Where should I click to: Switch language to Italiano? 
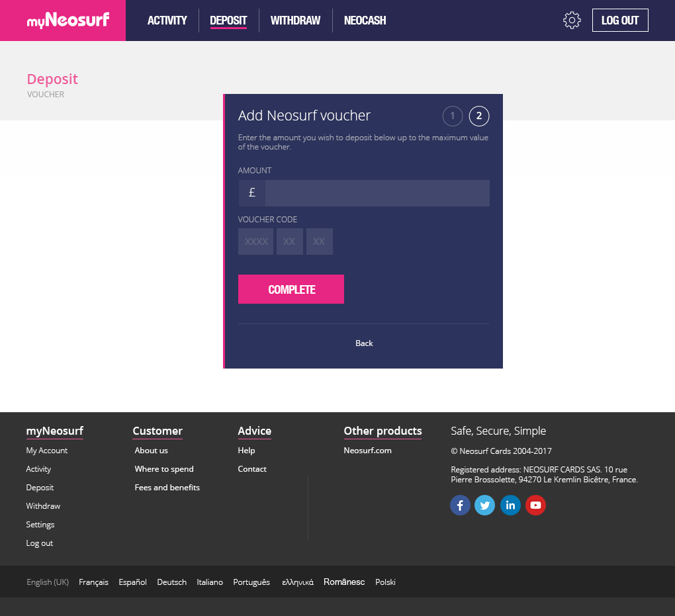coord(210,582)
